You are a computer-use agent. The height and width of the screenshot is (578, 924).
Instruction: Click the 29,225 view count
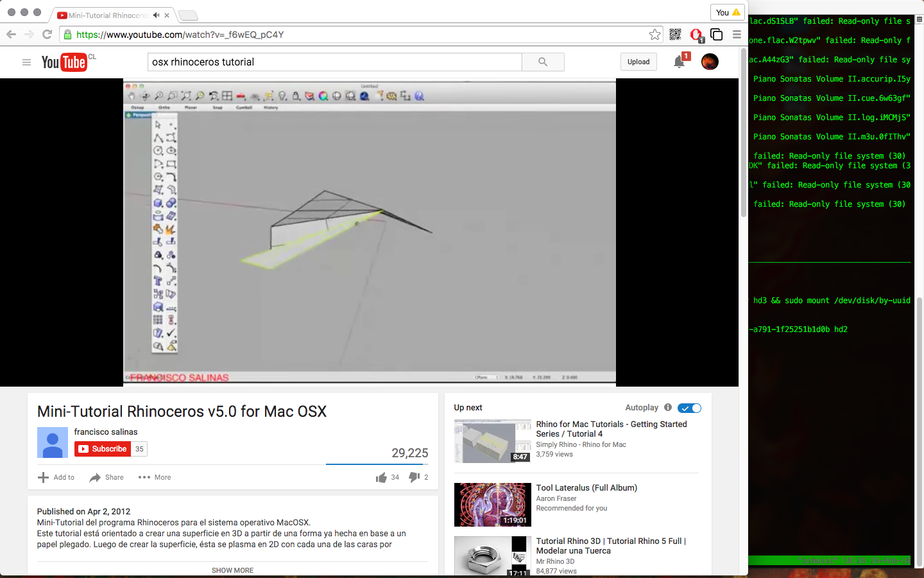(x=410, y=453)
